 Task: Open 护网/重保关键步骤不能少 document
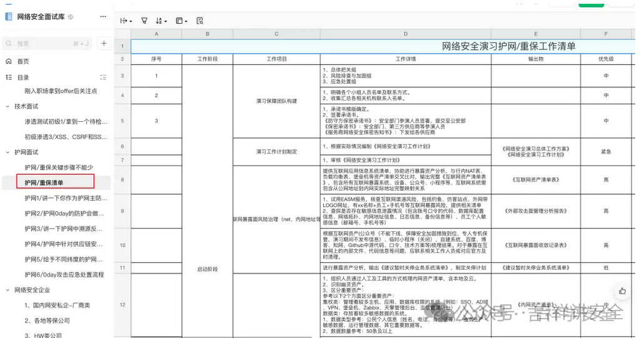tap(59, 167)
